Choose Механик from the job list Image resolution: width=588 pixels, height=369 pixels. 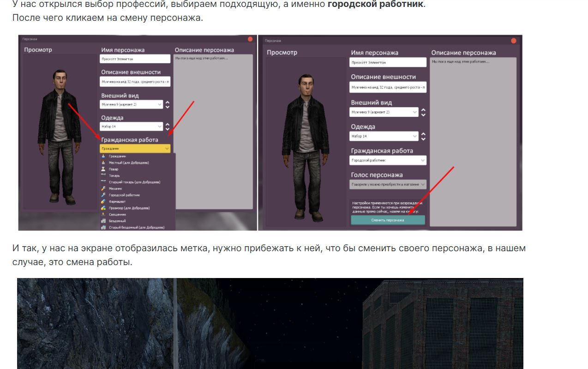[x=138, y=188]
